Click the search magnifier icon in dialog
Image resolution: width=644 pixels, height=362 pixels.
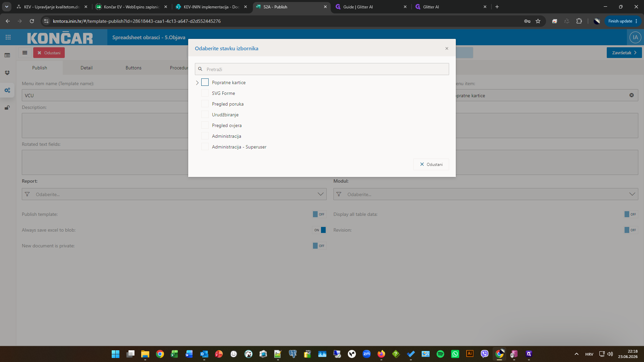point(200,69)
